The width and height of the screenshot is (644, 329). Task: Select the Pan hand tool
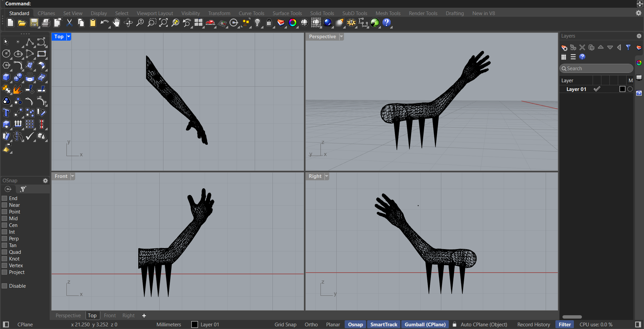coord(116,22)
